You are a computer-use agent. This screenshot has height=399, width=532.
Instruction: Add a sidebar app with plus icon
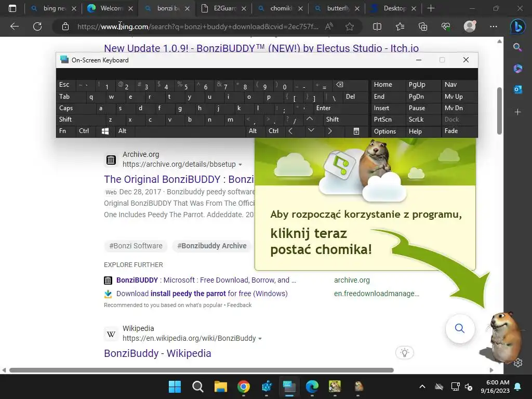(x=517, y=112)
